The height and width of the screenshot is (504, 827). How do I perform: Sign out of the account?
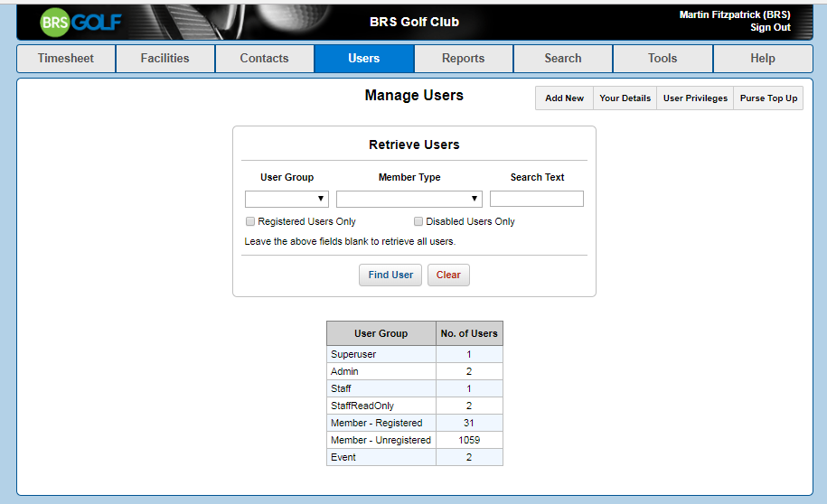click(770, 27)
